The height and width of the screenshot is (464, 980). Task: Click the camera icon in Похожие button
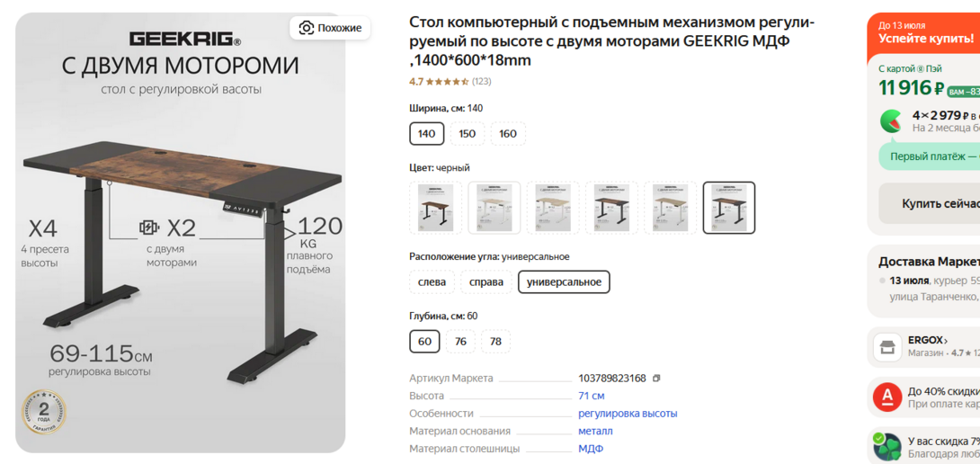[306, 28]
